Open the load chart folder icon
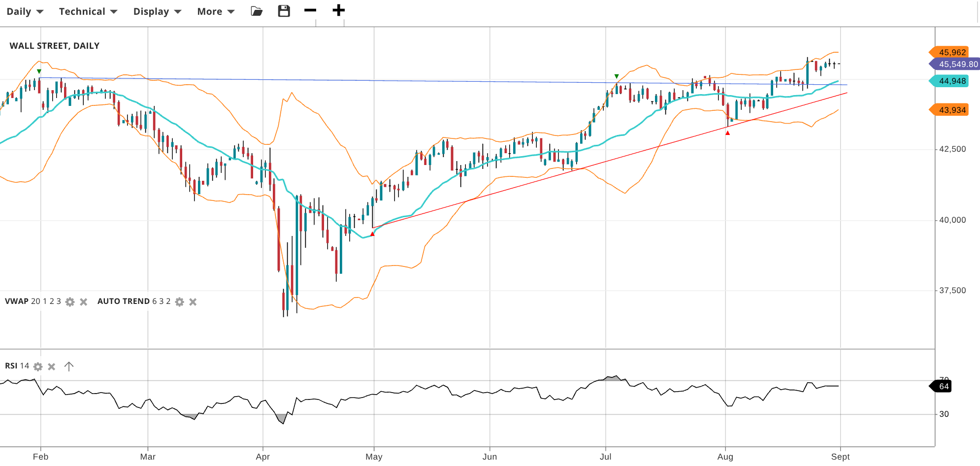Viewport: 980px width, 466px height. coord(257,11)
